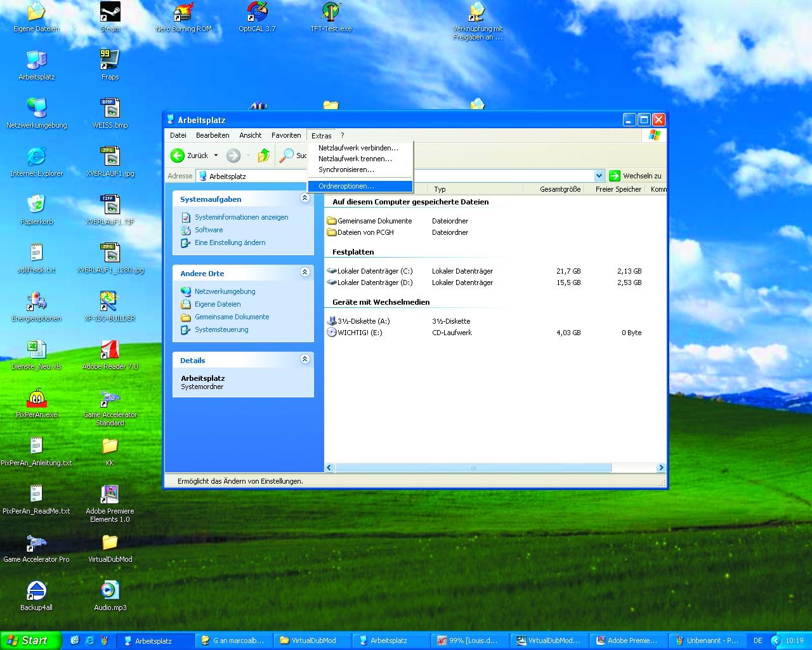Collapse the Details panel
Image resolution: width=812 pixels, height=650 pixels.
pyautogui.click(x=304, y=359)
